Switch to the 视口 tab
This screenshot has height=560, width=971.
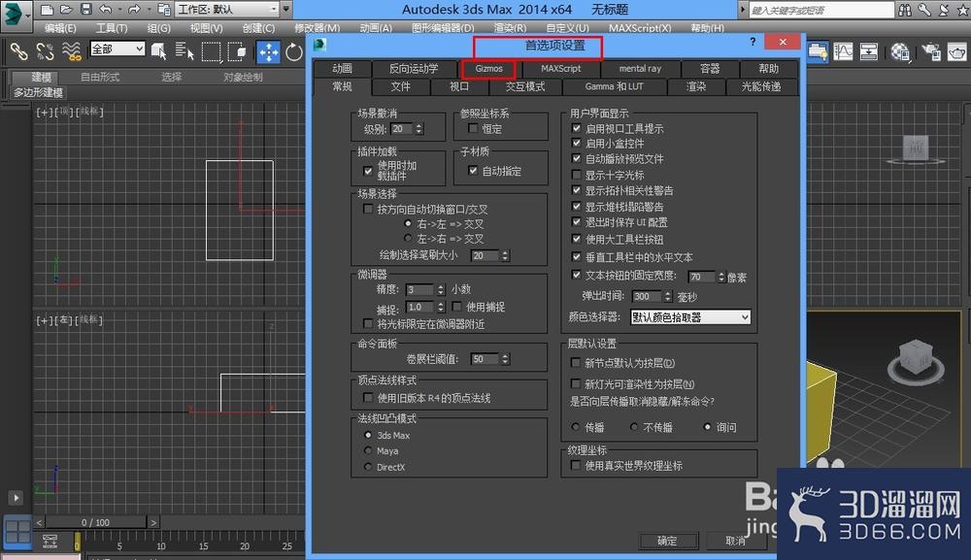pyautogui.click(x=459, y=86)
